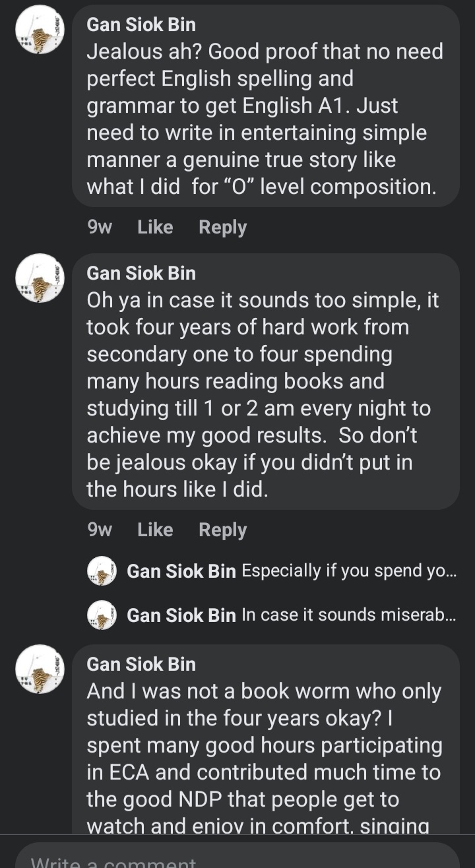
Task: Tap the 9w timestamp under first comment
Action: click(x=100, y=228)
